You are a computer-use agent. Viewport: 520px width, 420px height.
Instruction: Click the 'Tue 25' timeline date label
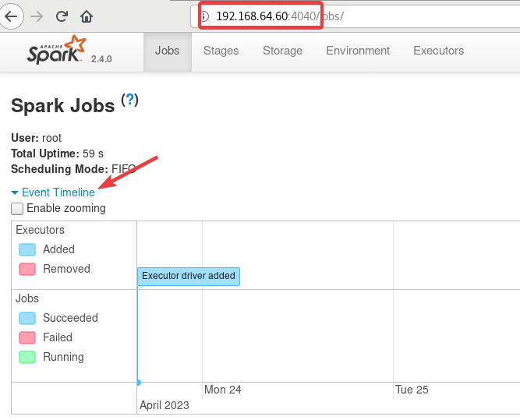(x=412, y=390)
